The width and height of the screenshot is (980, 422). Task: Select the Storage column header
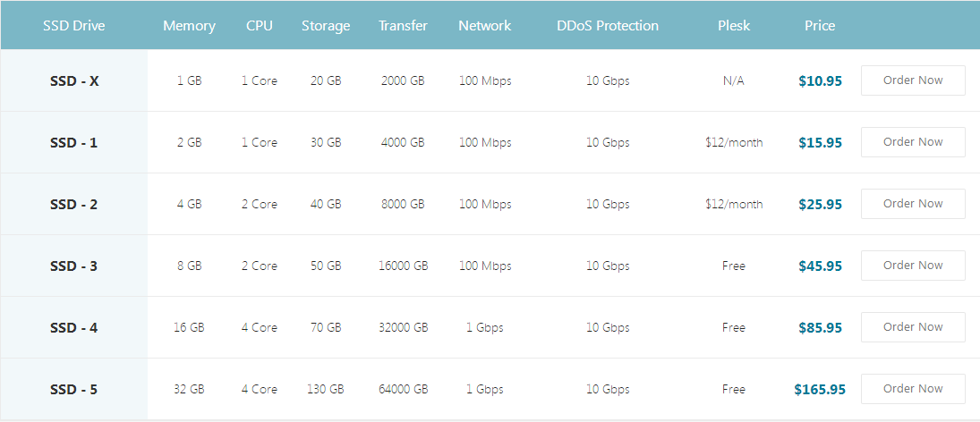[x=326, y=26]
